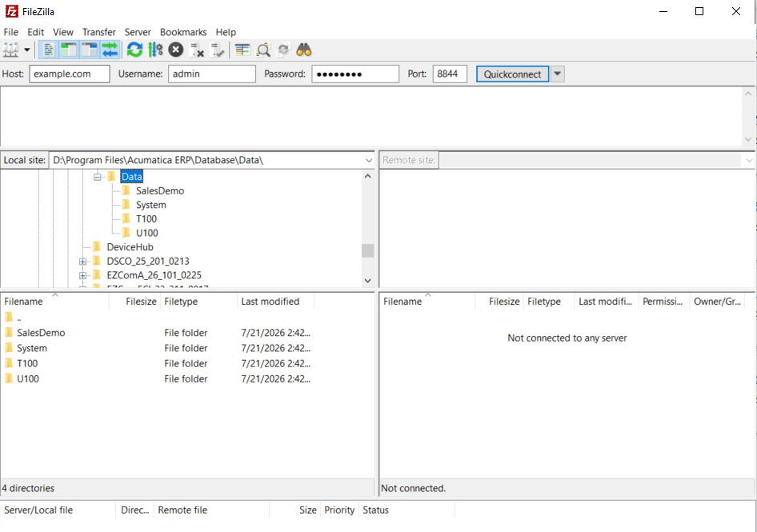Focus the Password field
Screen dimensions: 757x532
(354, 74)
